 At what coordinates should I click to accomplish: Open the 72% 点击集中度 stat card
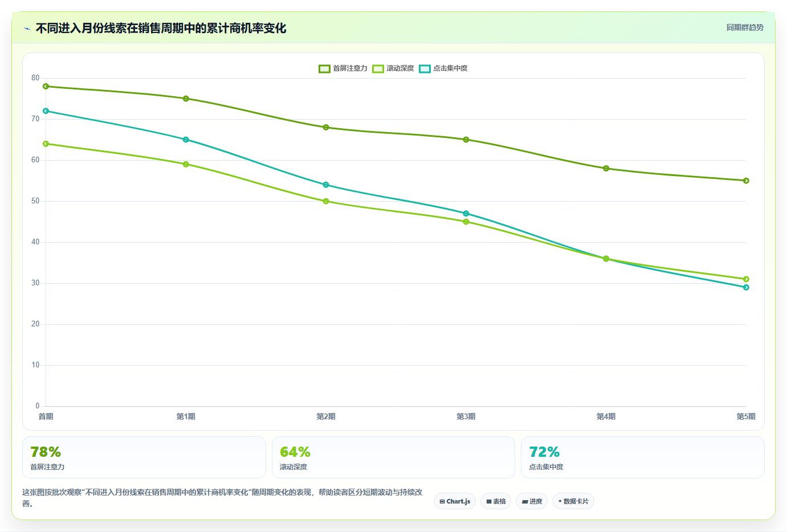click(x=643, y=457)
